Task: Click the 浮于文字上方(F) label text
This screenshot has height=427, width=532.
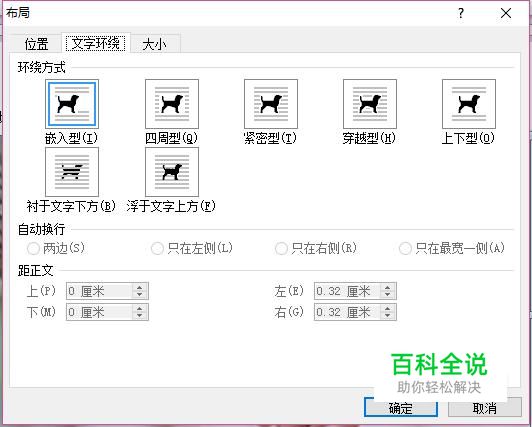Action: [171, 206]
